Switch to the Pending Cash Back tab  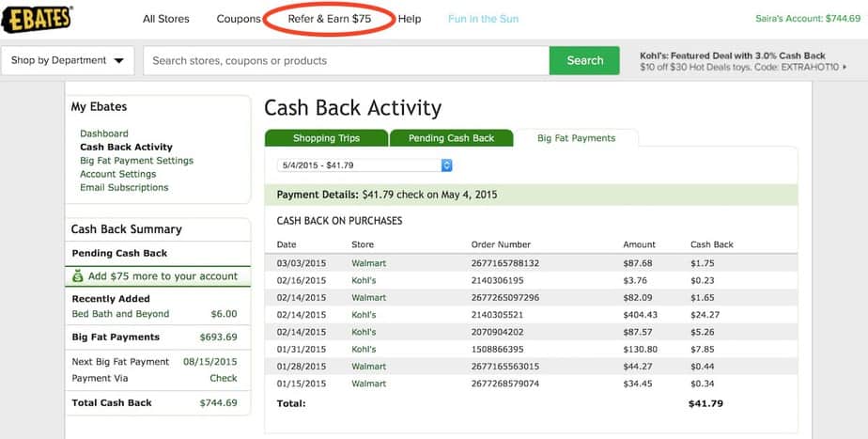pos(451,138)
